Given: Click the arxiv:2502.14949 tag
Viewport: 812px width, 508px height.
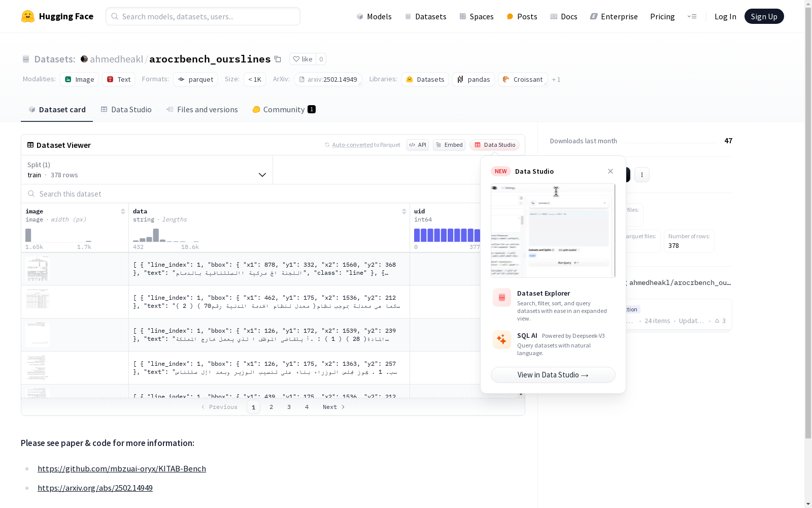Looking at the screenshot, I should pos(328,79).
